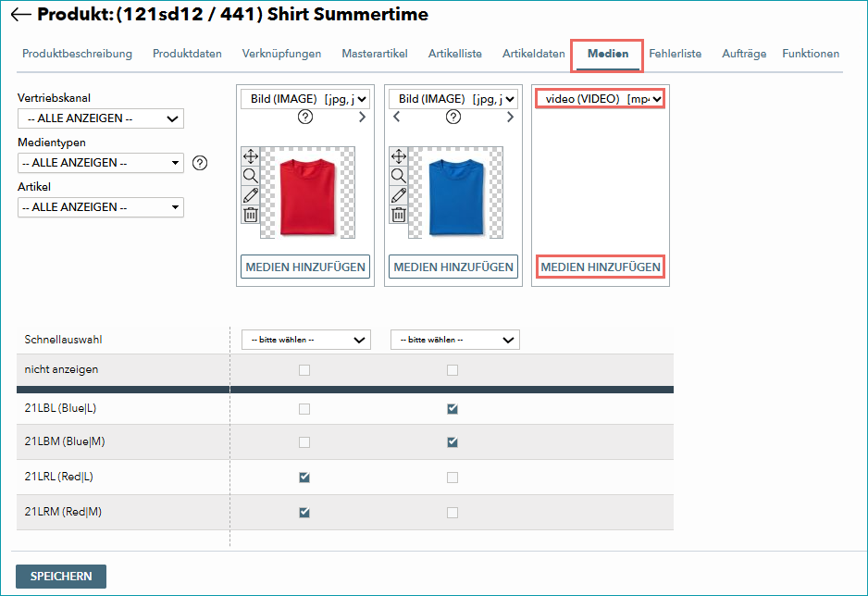Open help icon in the blue shirt media card

[x=453, y=117]
